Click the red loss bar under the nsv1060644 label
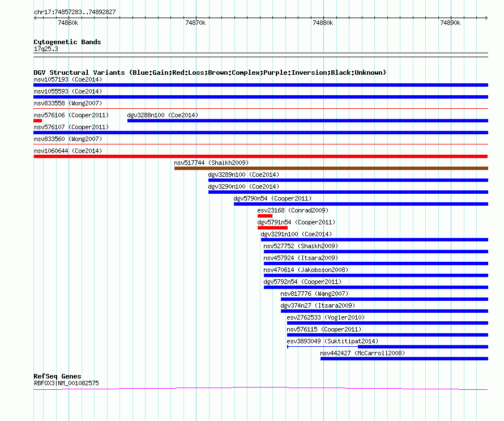 click(x=260, y=156)
